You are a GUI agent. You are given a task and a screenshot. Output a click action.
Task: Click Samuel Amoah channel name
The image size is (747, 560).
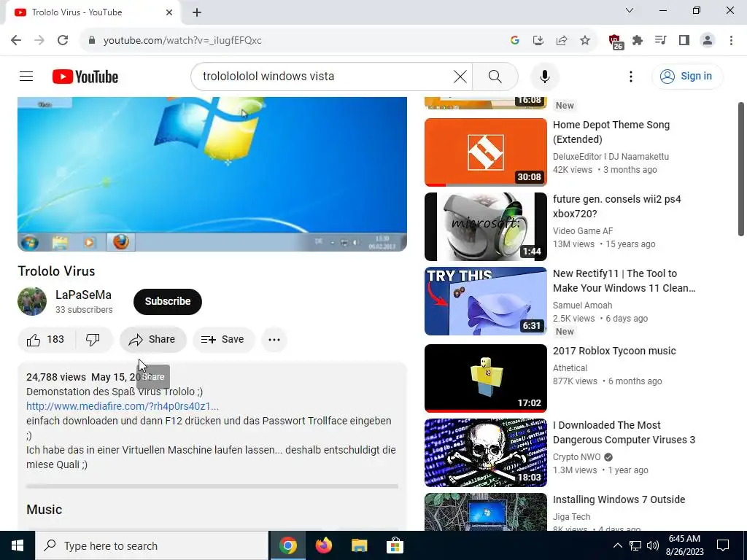coord(582,306)
